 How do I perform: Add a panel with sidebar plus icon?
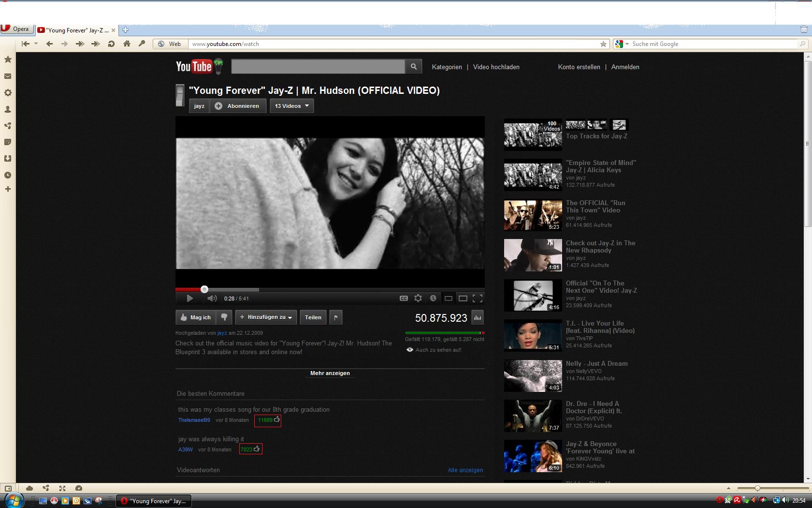click(8, 189)
